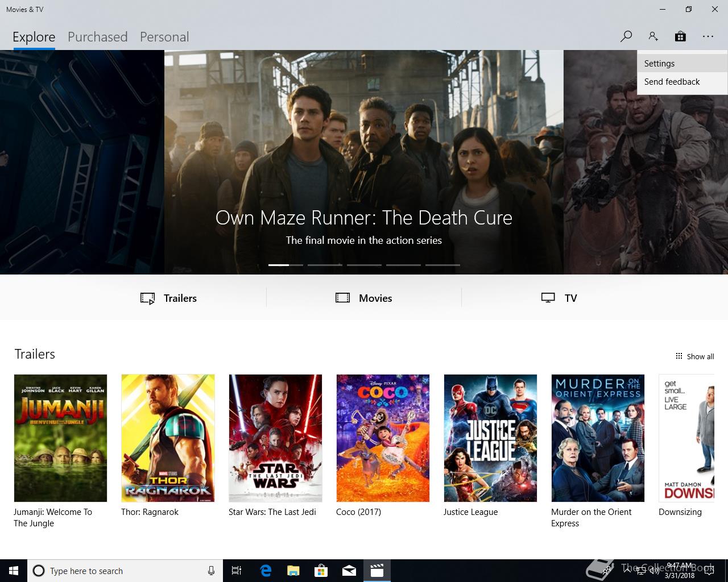Open the Downsizing poster

[686, 438]
